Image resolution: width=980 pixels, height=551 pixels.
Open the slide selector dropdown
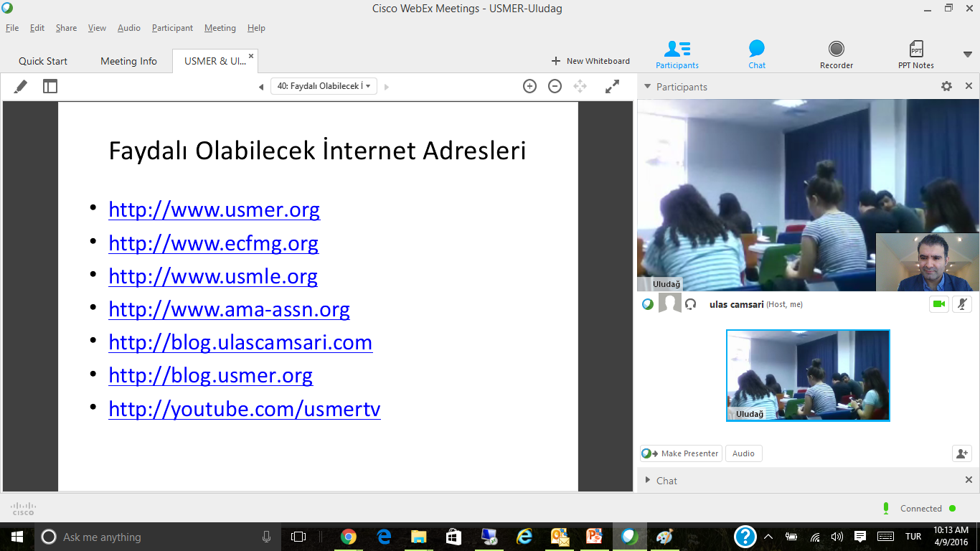click(324, 86)
